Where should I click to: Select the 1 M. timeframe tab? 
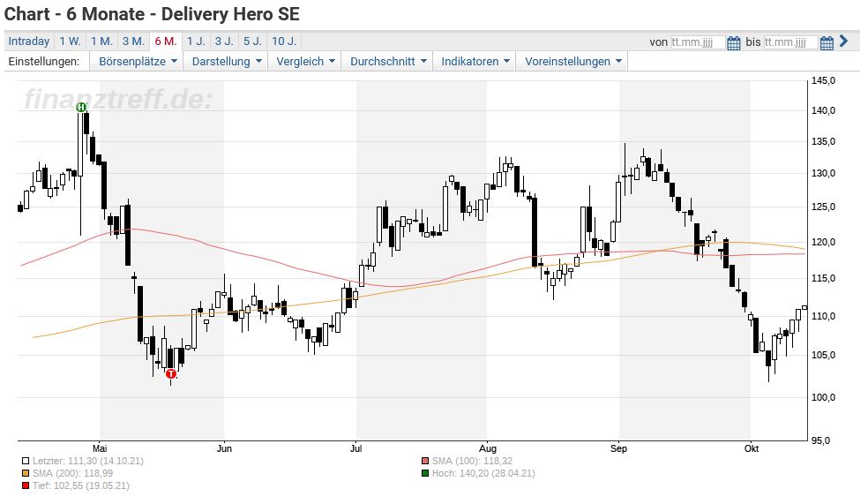pos(101,41)
